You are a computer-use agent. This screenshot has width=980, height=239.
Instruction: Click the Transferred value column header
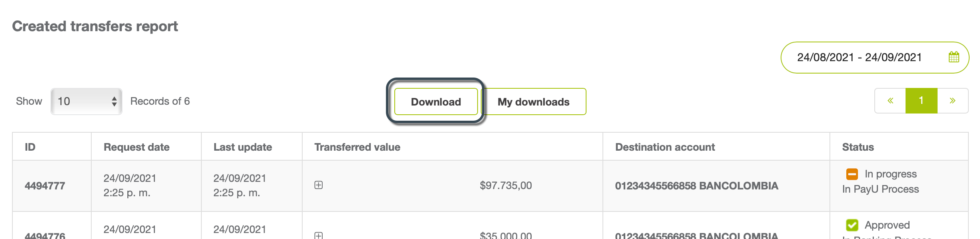[357, 147]
